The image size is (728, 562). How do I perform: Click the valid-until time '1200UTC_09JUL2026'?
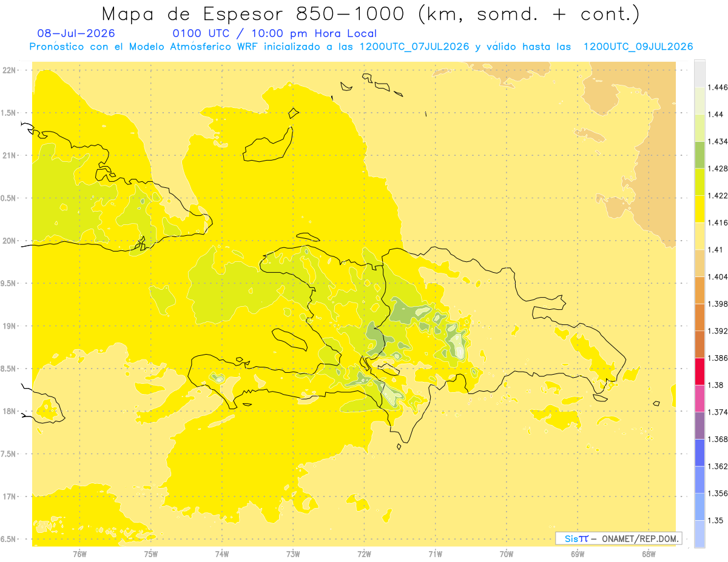pos(638,47)
